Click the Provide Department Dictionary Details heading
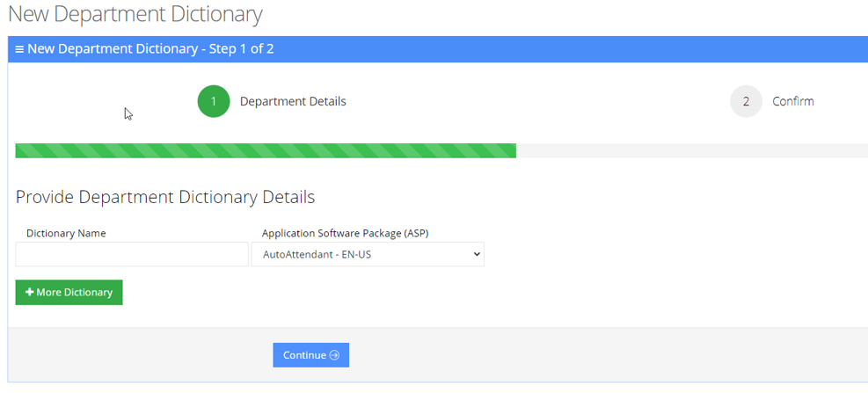Screen dimensions: 868x393 165,197
